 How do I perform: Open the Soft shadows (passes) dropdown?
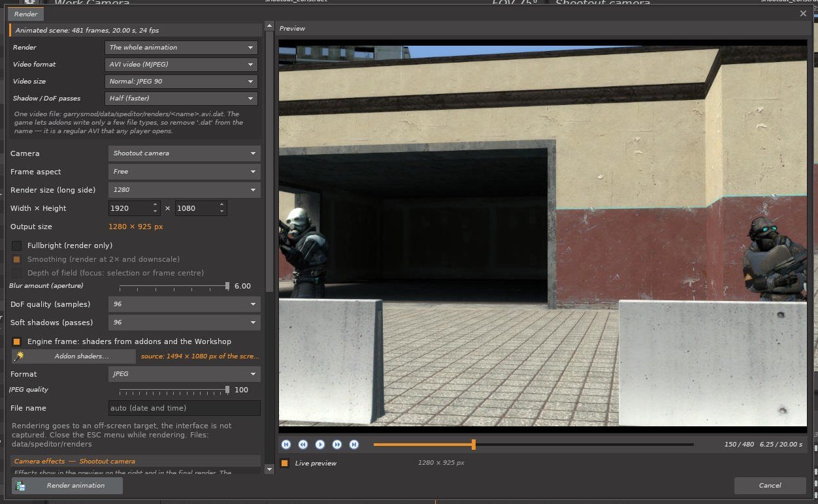click(184, 323)
